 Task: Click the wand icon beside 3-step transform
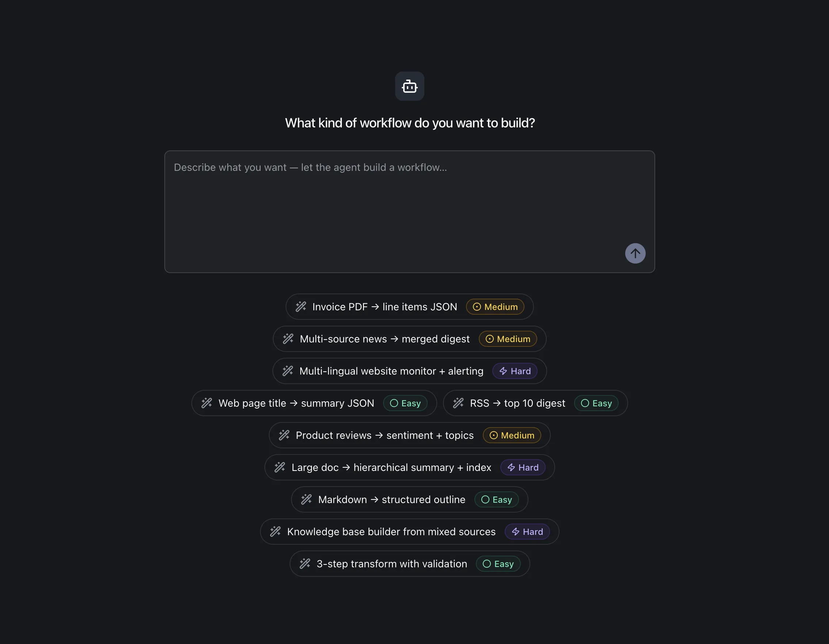click(x=305, y=564)
